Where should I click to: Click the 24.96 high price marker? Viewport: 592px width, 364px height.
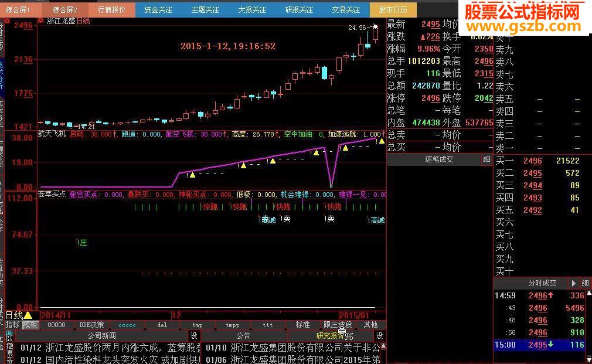point(357,28)
